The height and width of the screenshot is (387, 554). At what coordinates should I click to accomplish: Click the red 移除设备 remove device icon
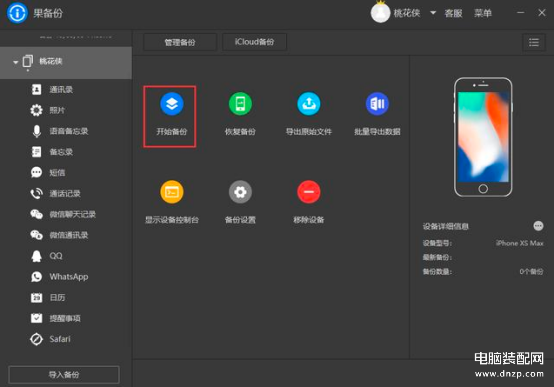point(309,192)
